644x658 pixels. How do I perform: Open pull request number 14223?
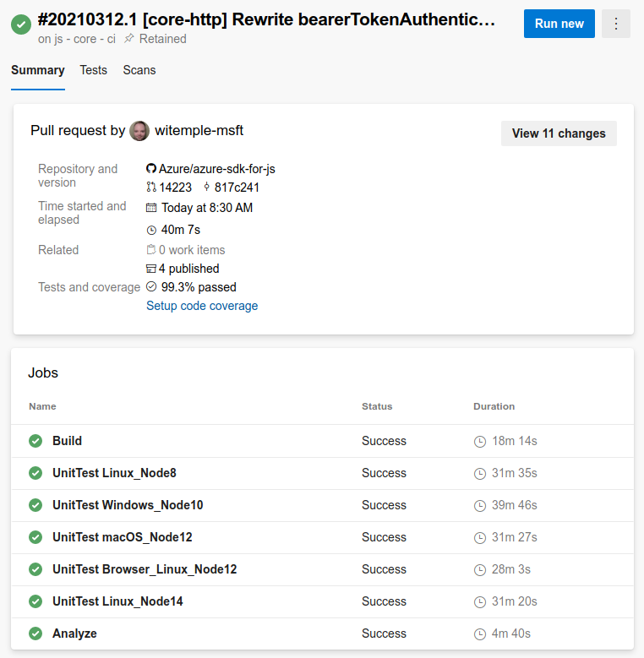176,188
